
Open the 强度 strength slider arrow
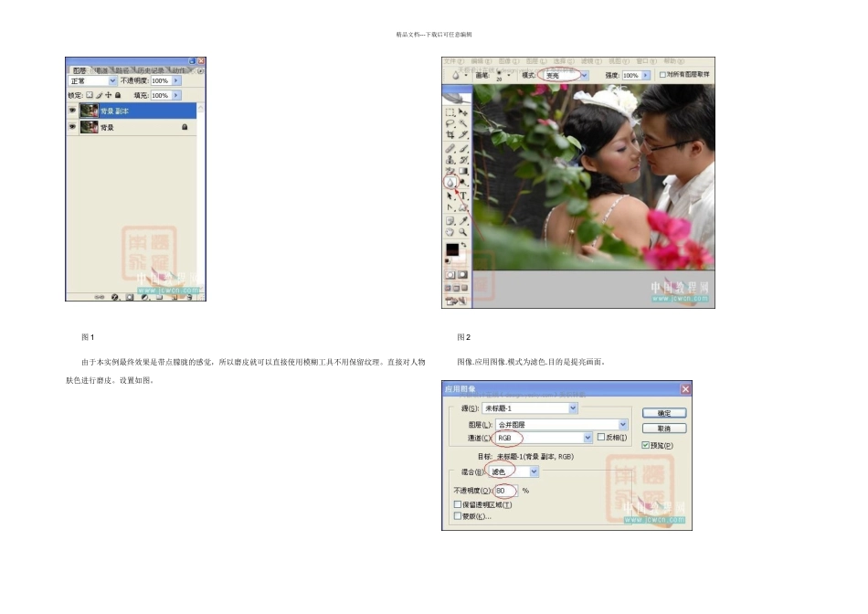(645, 75)
